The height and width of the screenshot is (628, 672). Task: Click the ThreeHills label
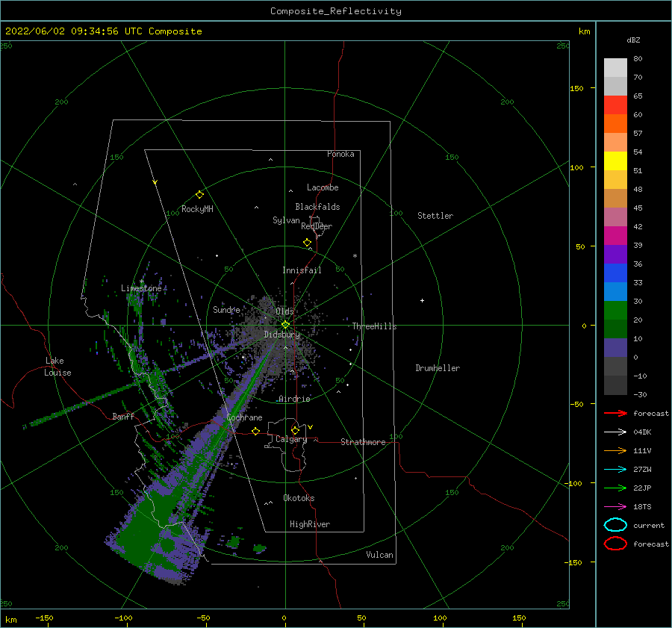pyautogui.click(x=374, y=326)
